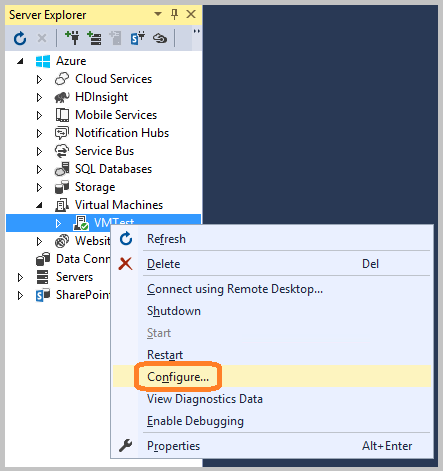Select the Mobile Services tree item

pyautogui.click(x=116, y=115)
